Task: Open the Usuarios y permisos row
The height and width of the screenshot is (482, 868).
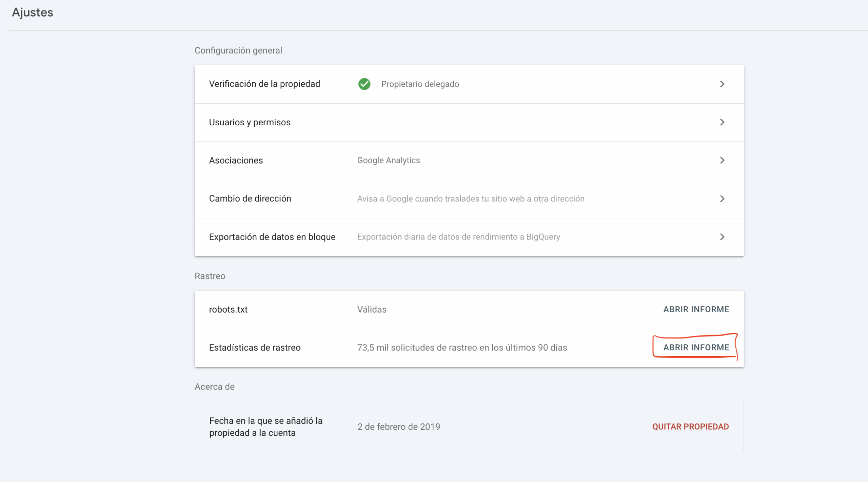Action: click(x=250, y=122)
